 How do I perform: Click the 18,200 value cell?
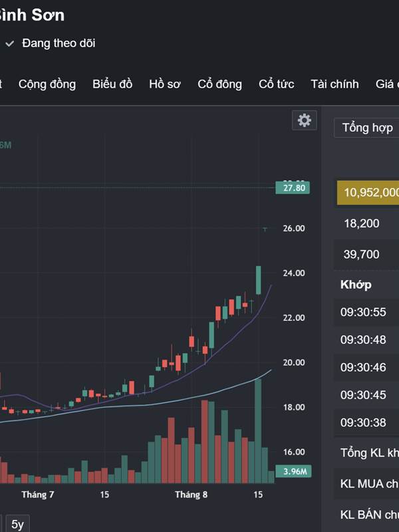click(x=362, y=223)
